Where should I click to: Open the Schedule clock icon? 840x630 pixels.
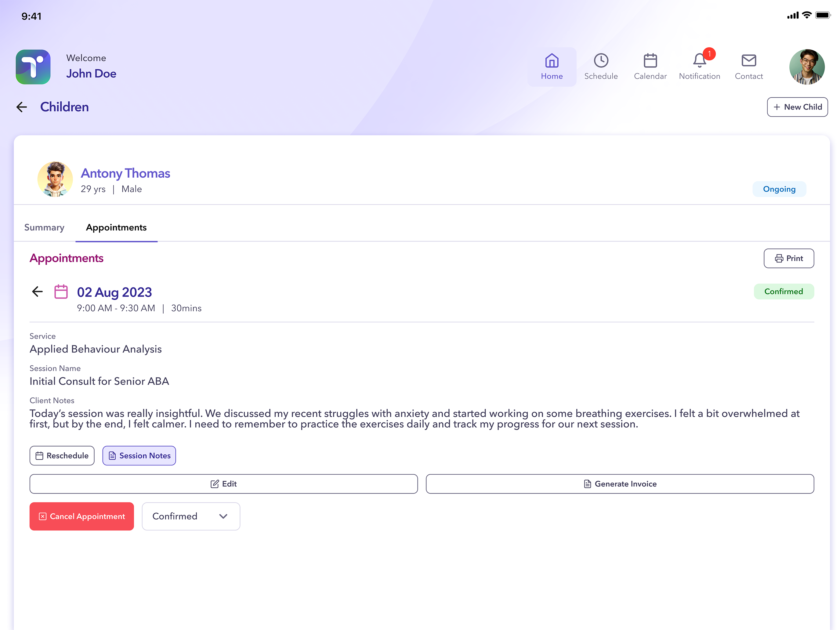coord(601,61)
